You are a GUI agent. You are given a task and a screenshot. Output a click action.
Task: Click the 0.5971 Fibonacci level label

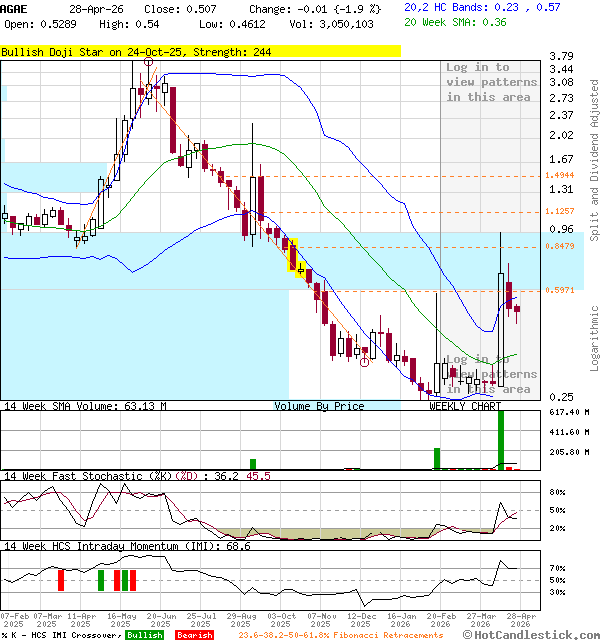coord(559,291)
